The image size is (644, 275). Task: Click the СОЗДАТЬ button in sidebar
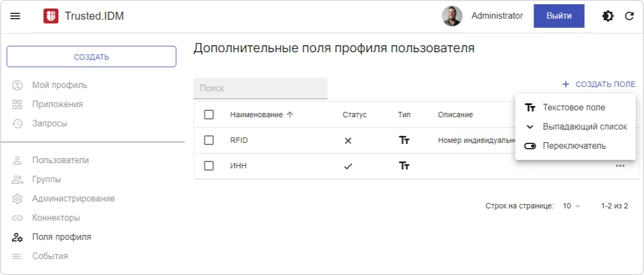click(91, 56)
